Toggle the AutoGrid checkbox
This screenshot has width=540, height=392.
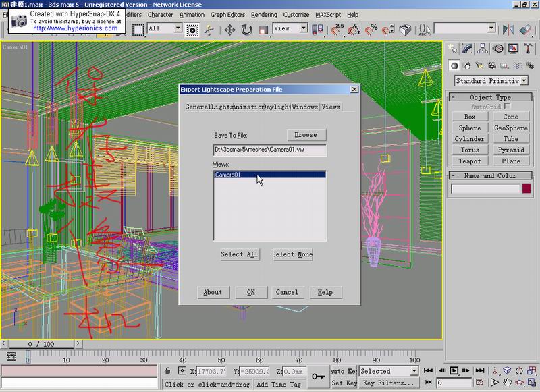(x=507, y=107)
